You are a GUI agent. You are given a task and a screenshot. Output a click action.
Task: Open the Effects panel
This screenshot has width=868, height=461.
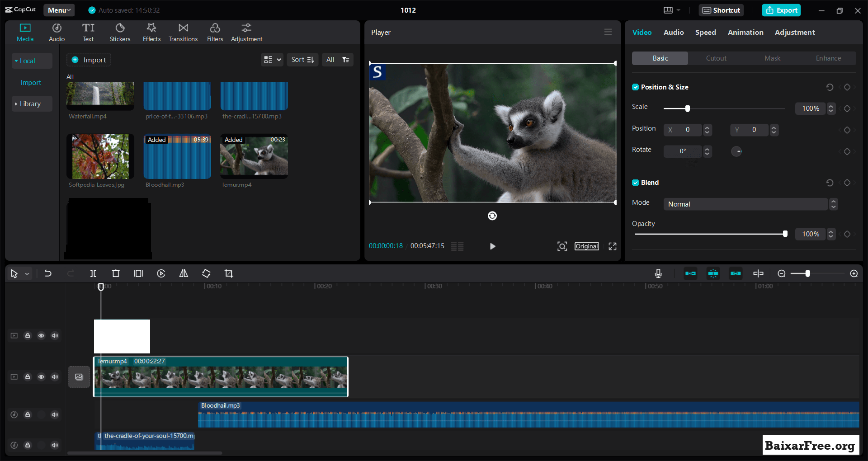[x=151, y=33]
